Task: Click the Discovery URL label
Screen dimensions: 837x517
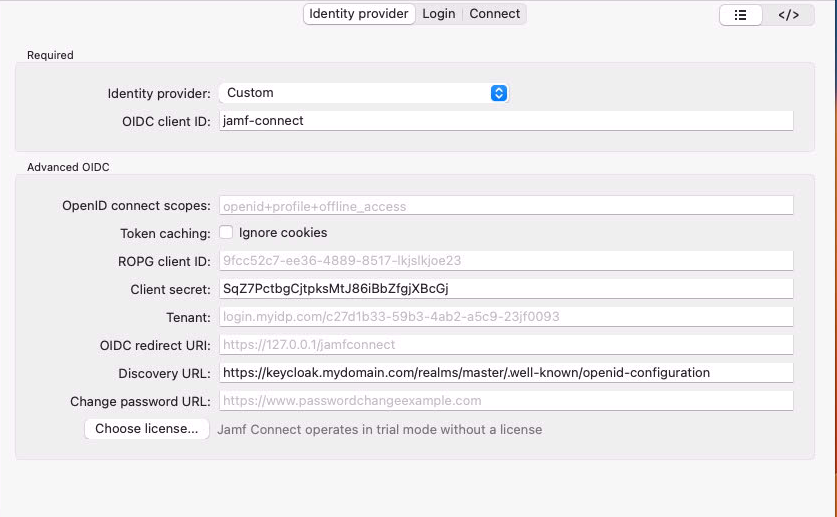Action: (x=164, y=373)
